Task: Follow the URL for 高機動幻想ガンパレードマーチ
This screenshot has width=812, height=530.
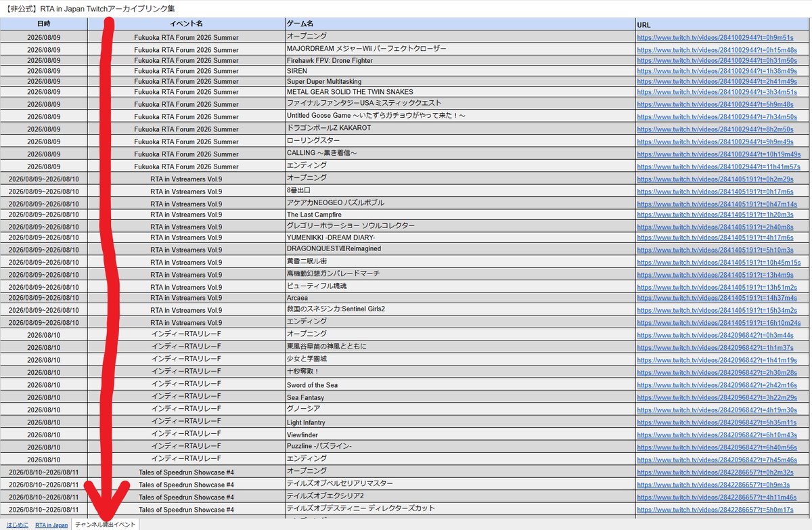Action: point(715,275)
